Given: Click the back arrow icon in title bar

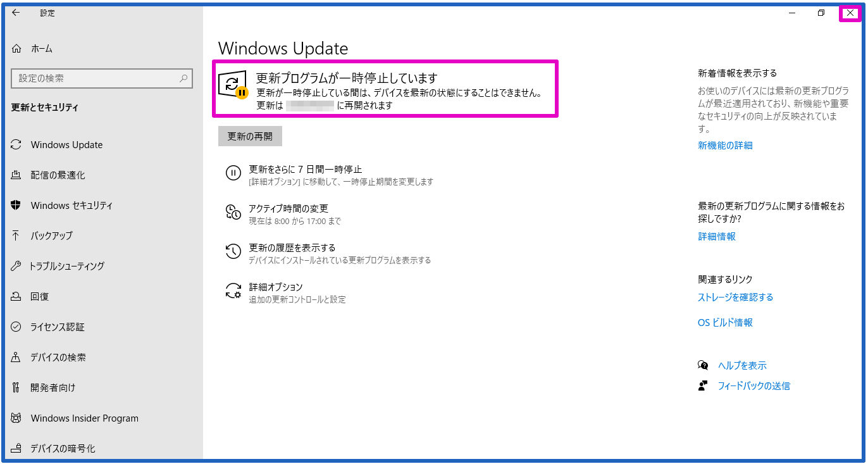Looking at the screenshot, I should click(16, 12).
